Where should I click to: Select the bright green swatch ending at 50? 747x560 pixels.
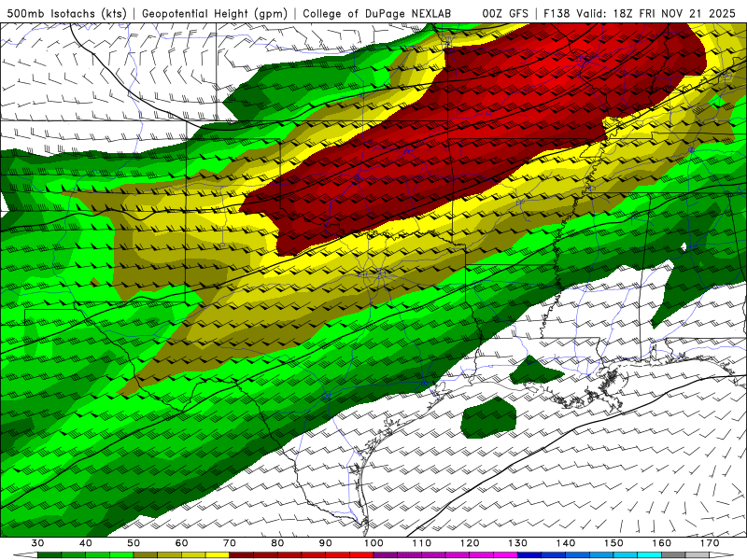tap(121, 555)
